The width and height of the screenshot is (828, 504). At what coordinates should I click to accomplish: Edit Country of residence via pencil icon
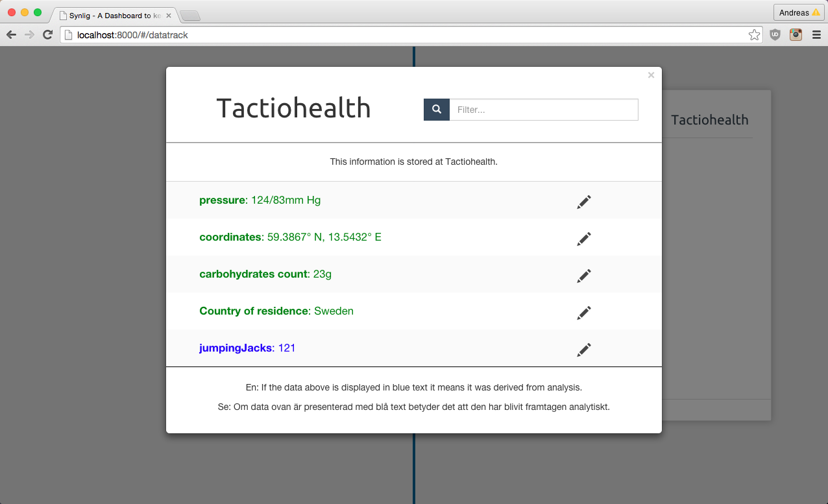[x=584, y=313]
